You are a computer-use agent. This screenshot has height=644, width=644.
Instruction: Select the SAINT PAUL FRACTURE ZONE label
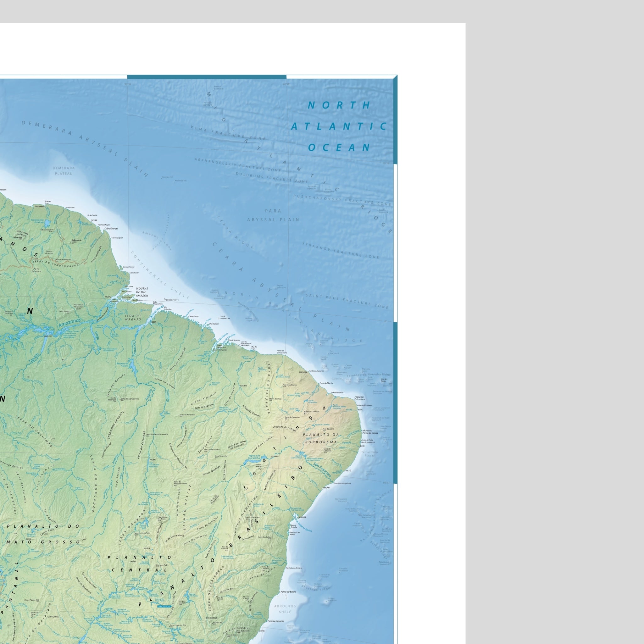(347, 301)
